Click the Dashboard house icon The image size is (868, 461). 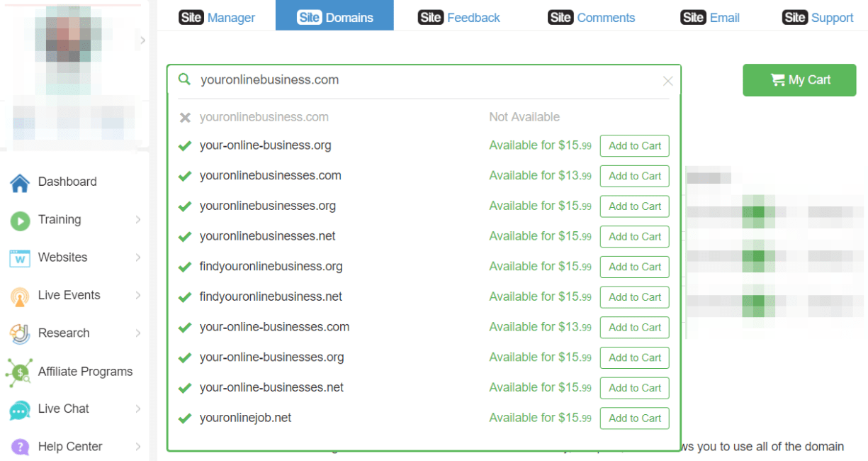[x=20, y=183]
